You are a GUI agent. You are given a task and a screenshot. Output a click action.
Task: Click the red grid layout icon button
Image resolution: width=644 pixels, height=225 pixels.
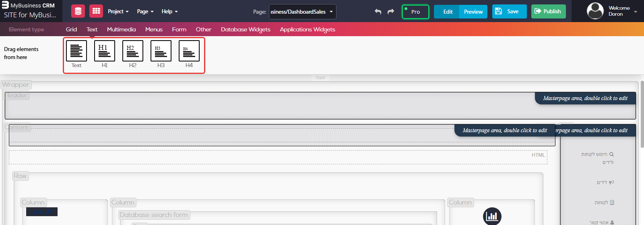tap(96, 11)
